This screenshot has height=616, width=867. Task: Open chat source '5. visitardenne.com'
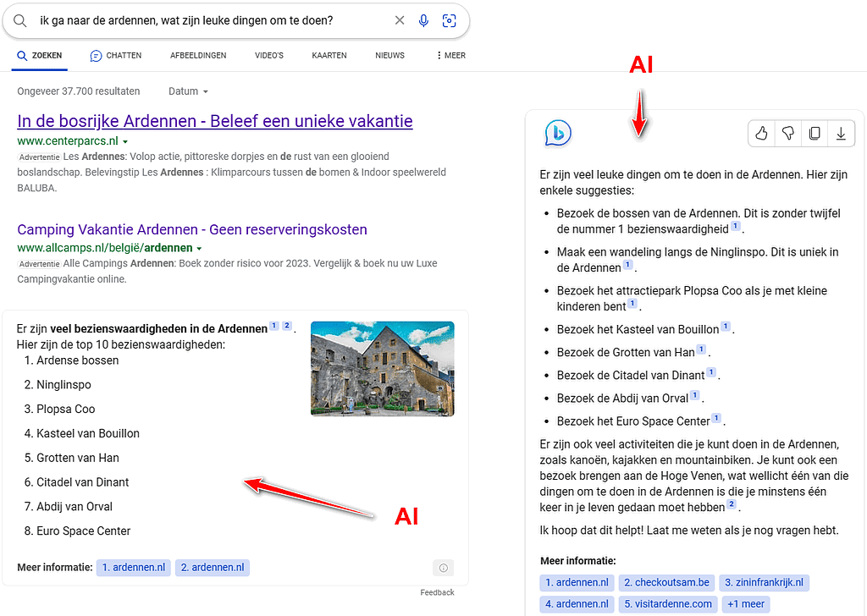point(668,604)
